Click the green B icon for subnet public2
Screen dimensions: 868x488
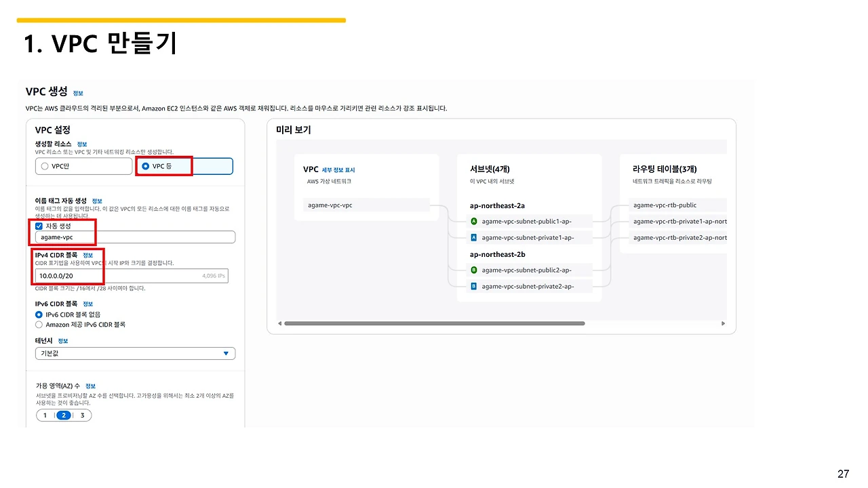pyautogui.click(x=474, y=270)
